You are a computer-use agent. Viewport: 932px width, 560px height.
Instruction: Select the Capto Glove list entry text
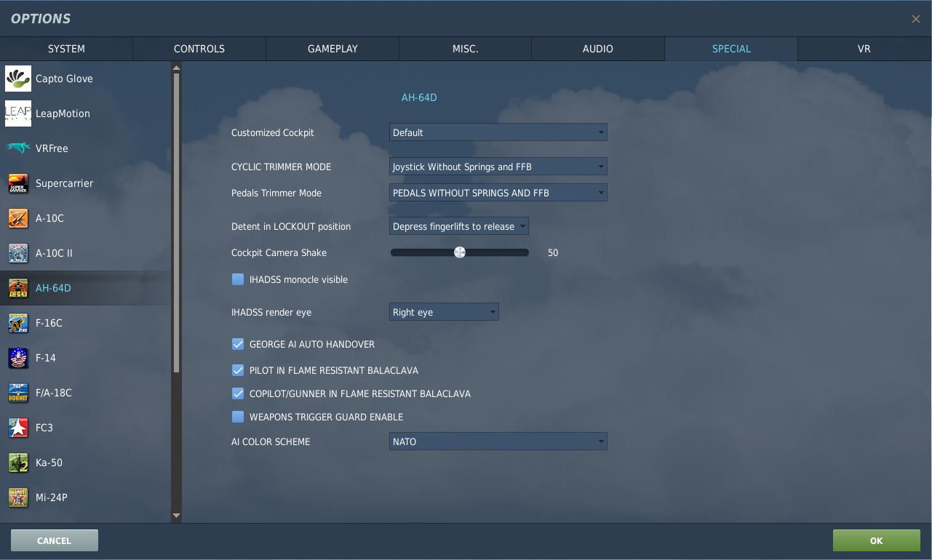click(x=64, y=79)
